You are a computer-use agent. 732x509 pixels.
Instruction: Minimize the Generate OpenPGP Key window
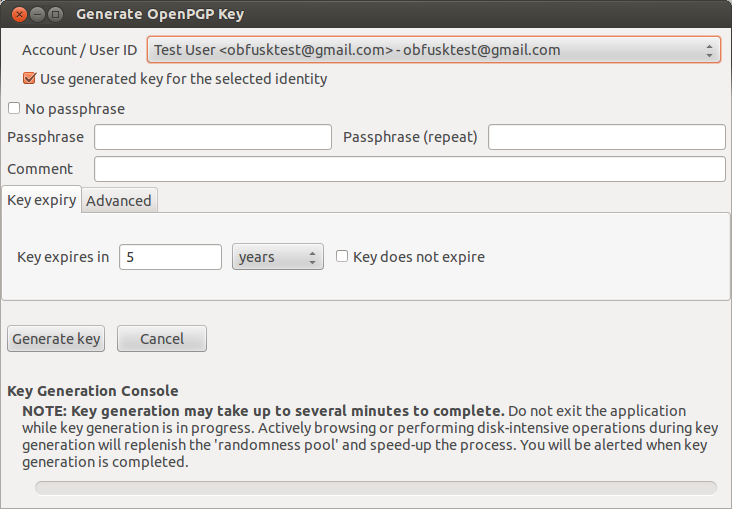(37, 14)
